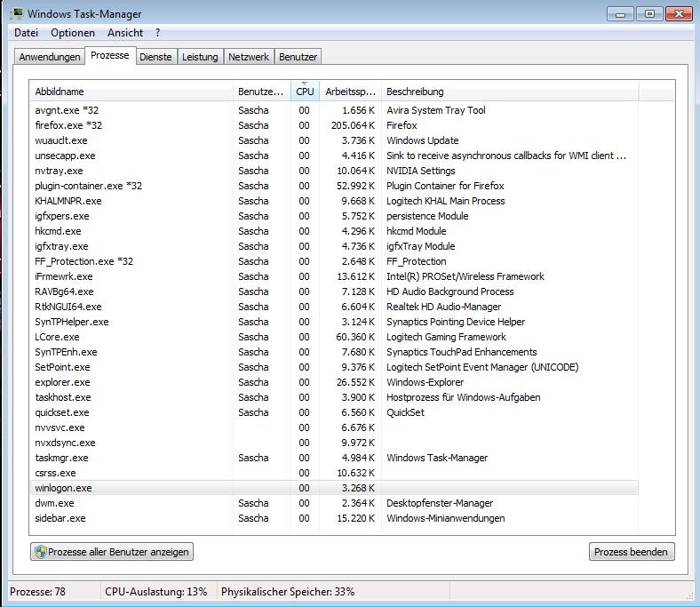Select the igfxpers.exe process

click(334, 216)
